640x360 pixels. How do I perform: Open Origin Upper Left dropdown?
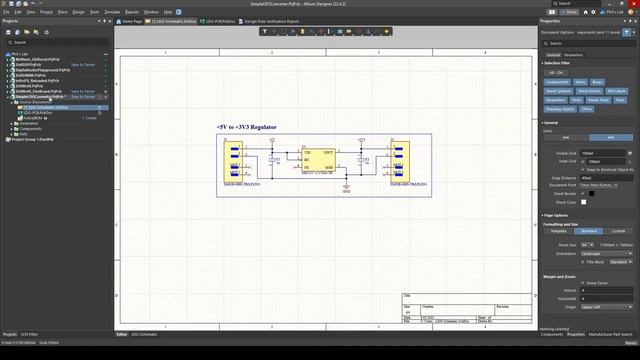pos(607,307)
